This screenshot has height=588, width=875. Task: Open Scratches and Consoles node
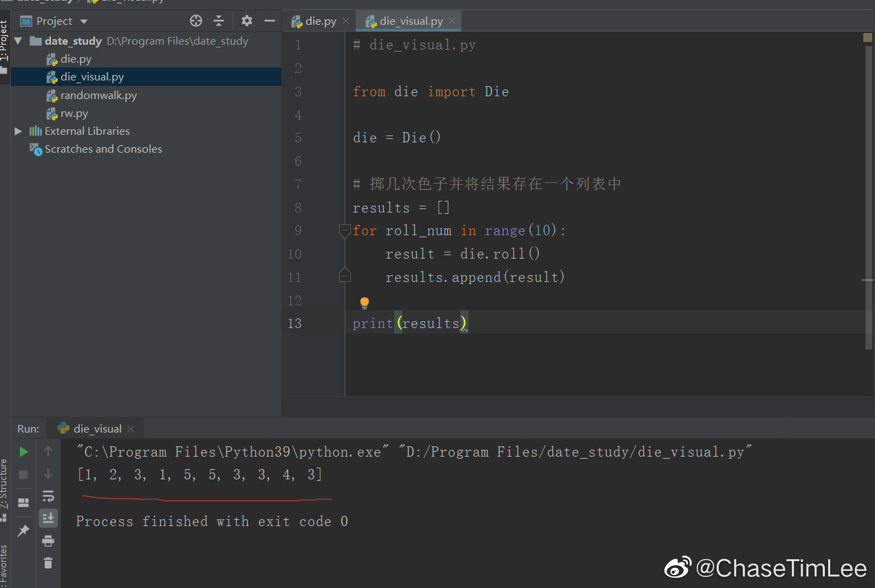point(103,149)
